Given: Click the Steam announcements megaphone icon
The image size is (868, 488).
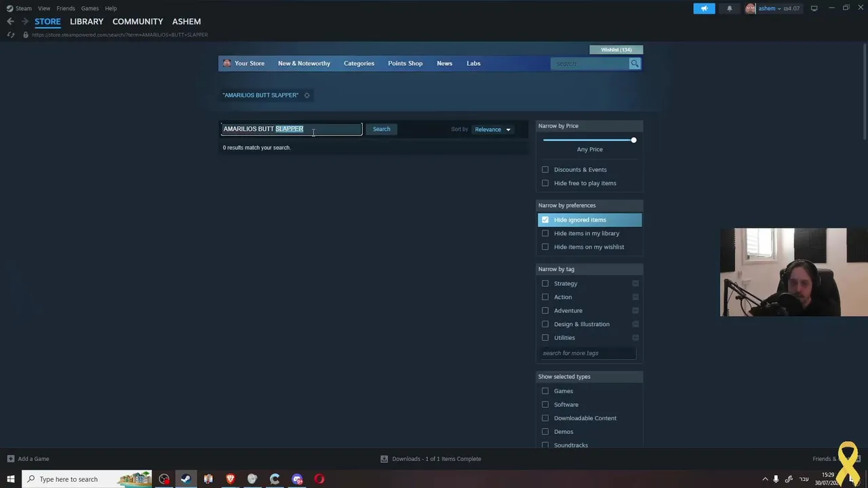Looking at the screenshot, I should point(704,8).
